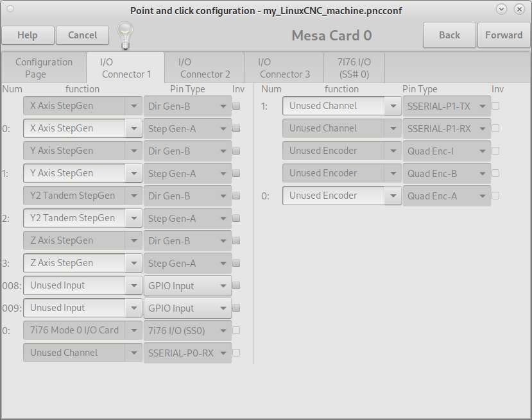Click the light bulb hint icon
Viewport: 532px width, 420px height.
tap(125, 36)
